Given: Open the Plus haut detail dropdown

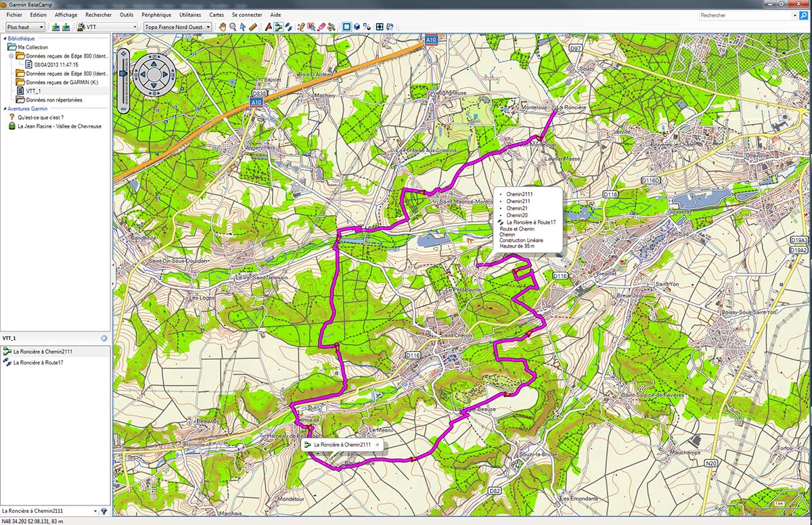Looking at the screenshot, I should click(x=24, y=27).
